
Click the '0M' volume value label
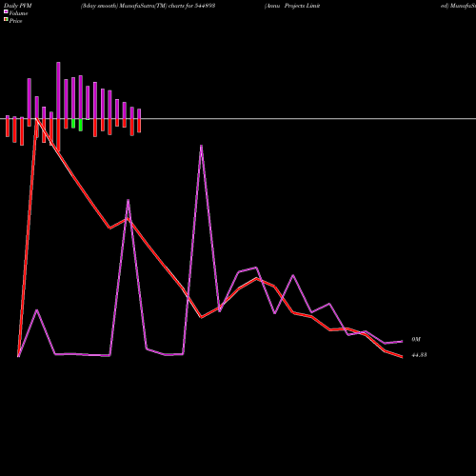(416, 340)
